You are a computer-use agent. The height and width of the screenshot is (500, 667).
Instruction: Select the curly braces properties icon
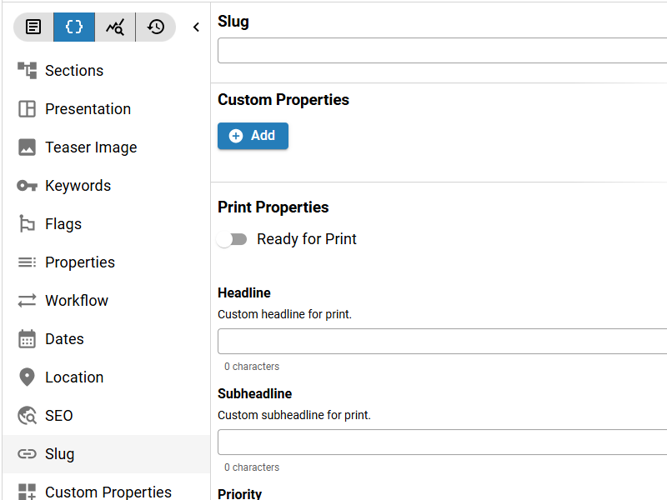click(74, 27)
